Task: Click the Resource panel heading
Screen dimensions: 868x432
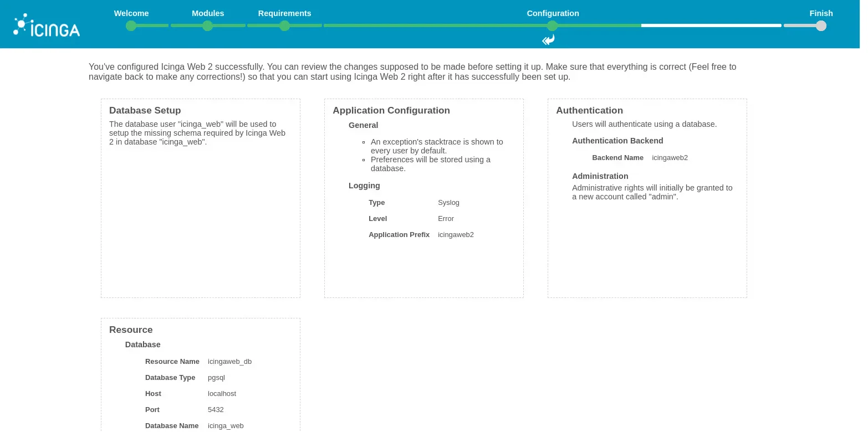Action: pyautogui.click(x=131, y=330)
